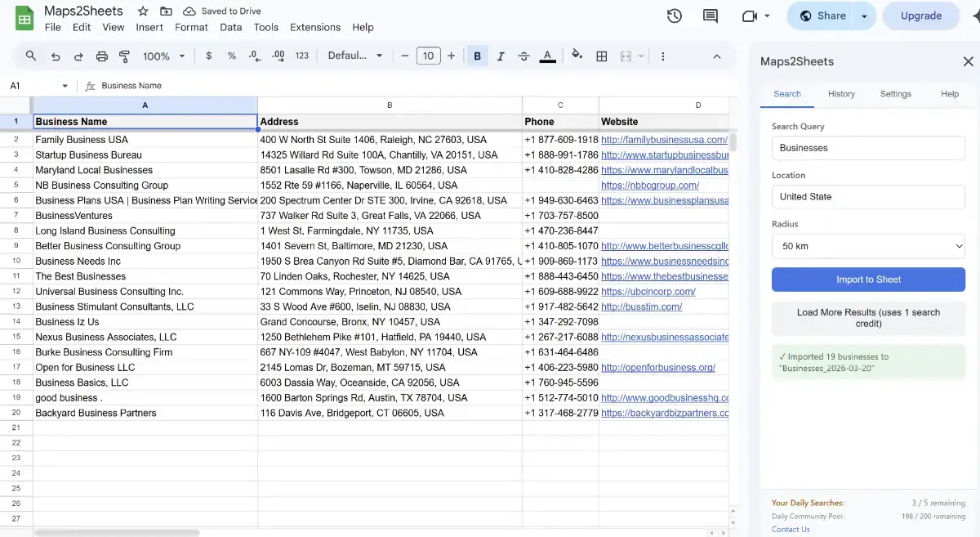Screen dimensions: 980x537
Task: Open the text color picker
Action: click(x=548, y=56)
